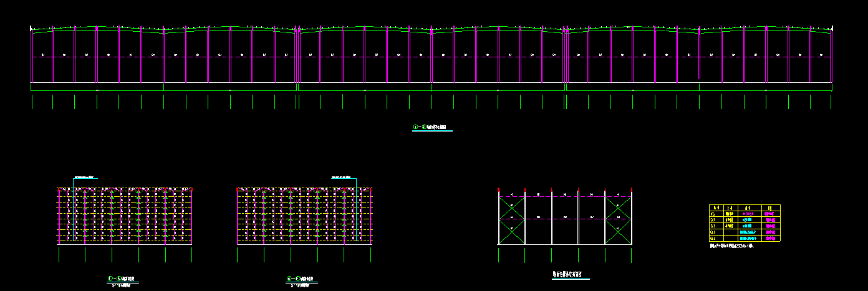Click the lower green X-brace in the right bay
The image size is (868, 291).
click(x=618, y=230)
